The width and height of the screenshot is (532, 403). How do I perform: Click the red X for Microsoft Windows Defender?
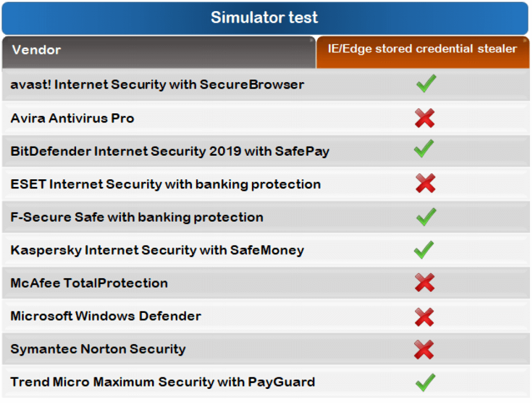424,317
